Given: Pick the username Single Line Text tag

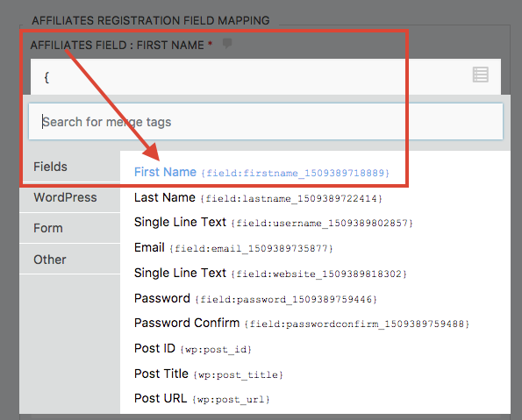Looking at the screenshot, I should 274,223.
